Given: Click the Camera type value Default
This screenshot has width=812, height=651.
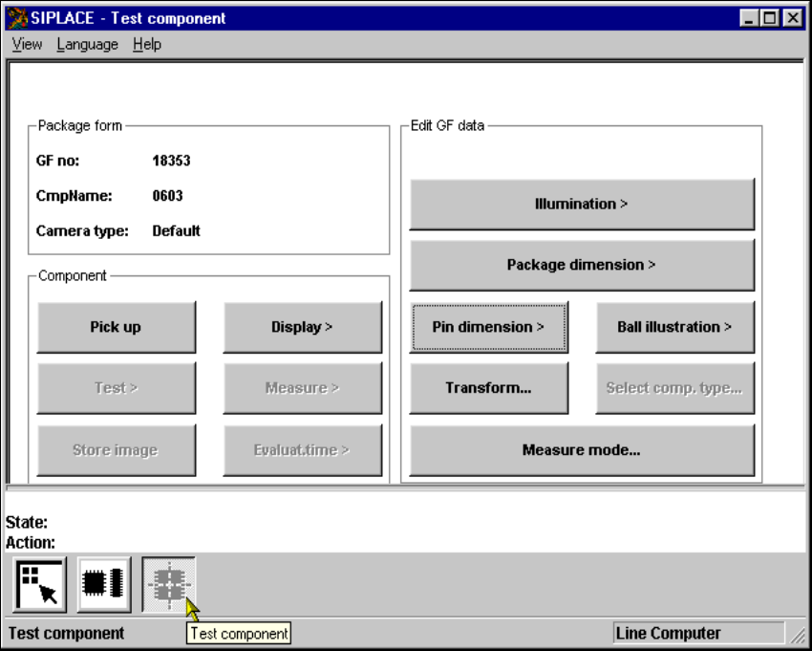Looking at the screenshot, I should click(x=176, y=231).
